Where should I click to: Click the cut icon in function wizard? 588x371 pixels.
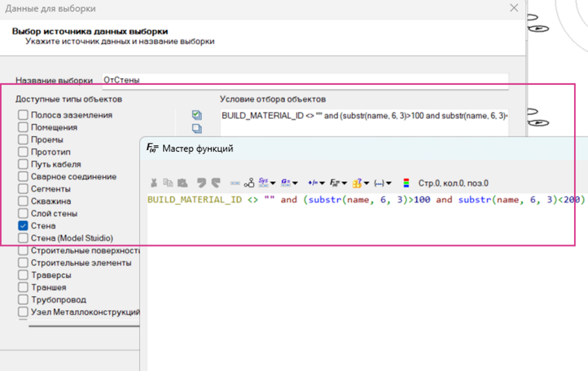tap(154, 183)
